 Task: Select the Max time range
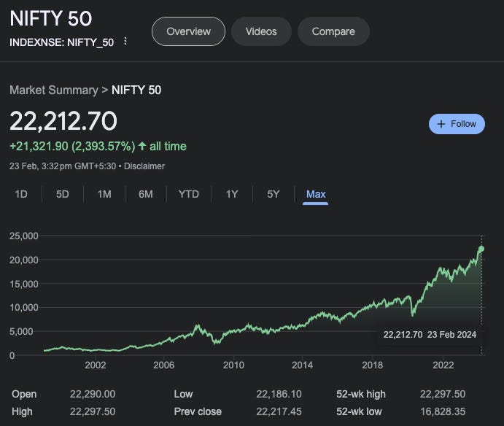[x=316, y=194]
